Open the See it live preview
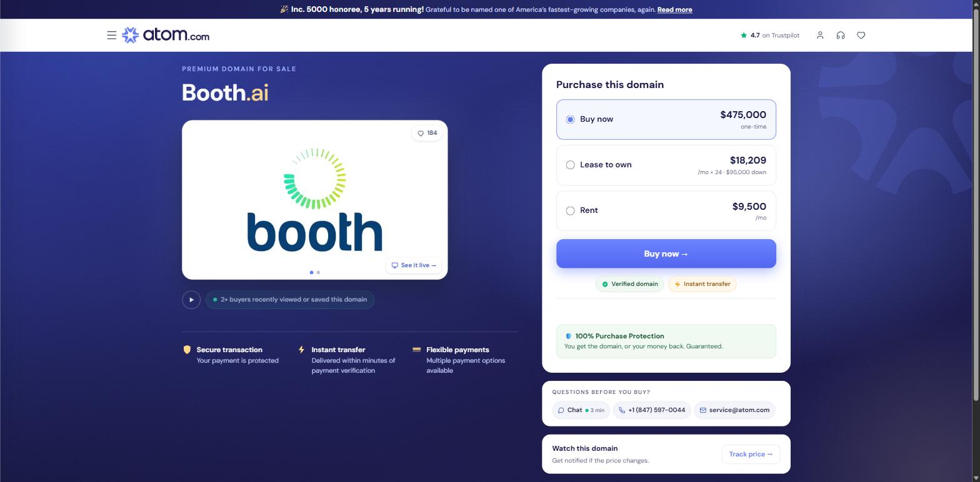This screenshot has width=980, height=482. coord(414,265)
